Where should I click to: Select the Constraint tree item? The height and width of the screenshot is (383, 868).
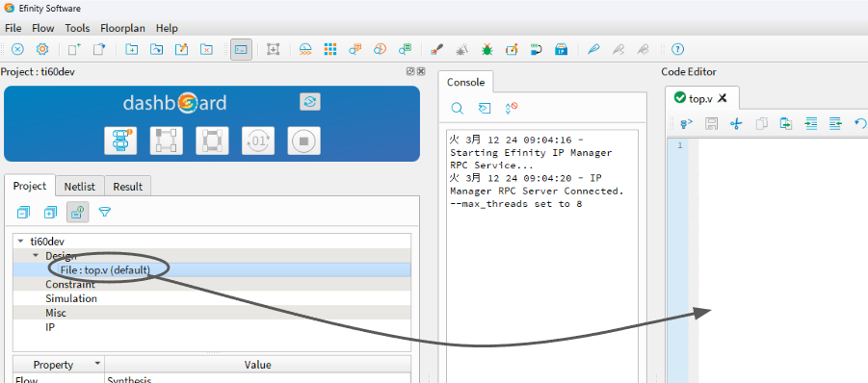(70, 284)
